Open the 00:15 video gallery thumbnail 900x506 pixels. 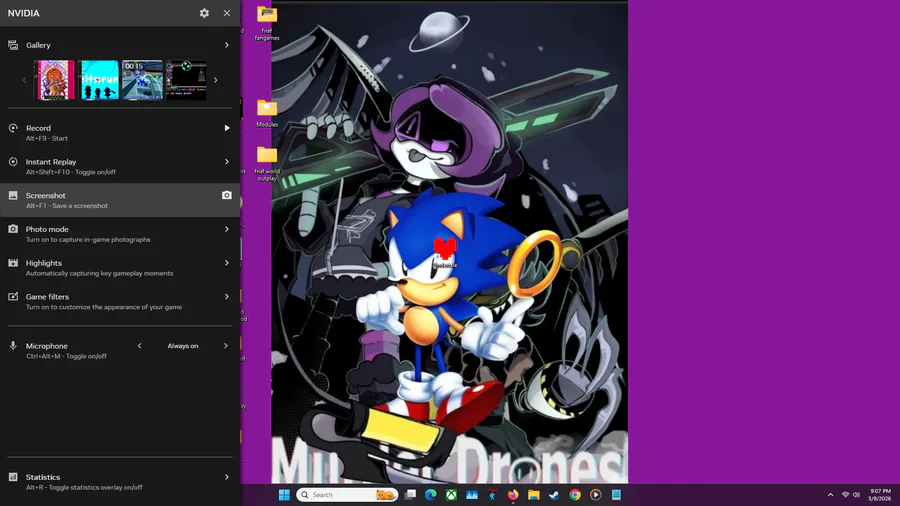(x=142, y=80)
